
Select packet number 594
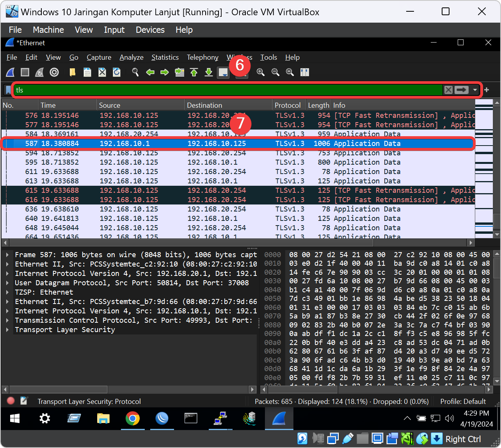(238, 153)
